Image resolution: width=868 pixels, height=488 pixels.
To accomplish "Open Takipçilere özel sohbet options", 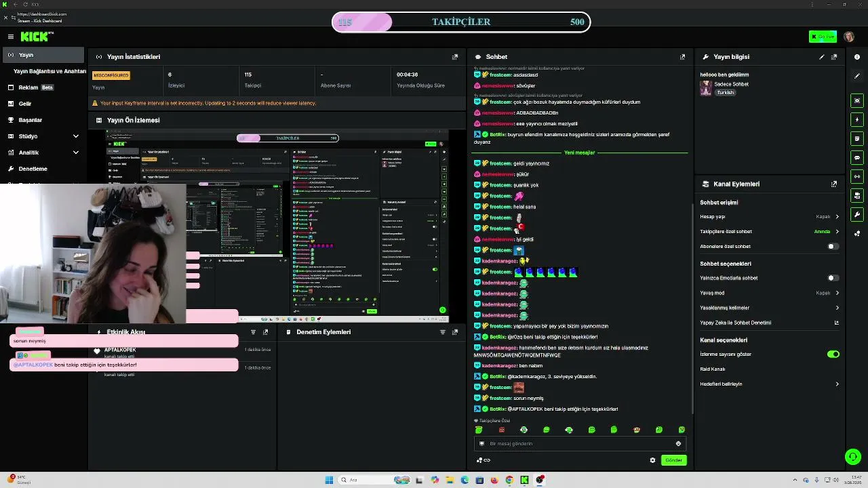I will (x=770, y=232).
